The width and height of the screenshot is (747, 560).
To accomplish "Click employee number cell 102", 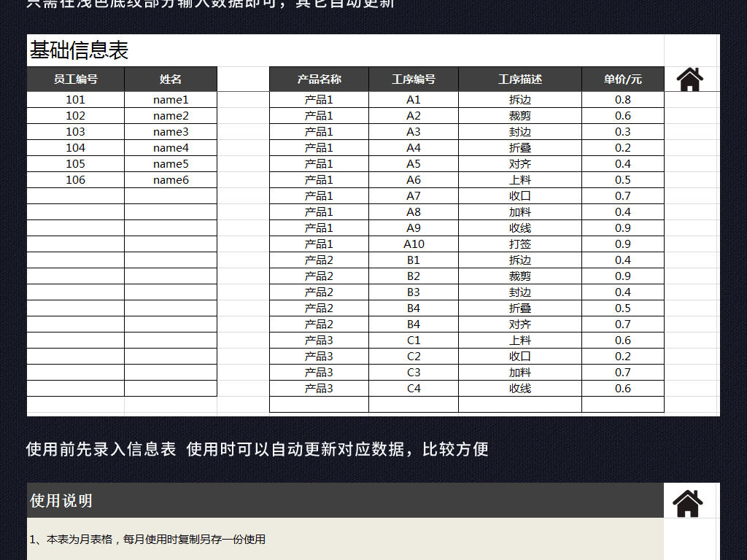I will (x=76, y=116).
